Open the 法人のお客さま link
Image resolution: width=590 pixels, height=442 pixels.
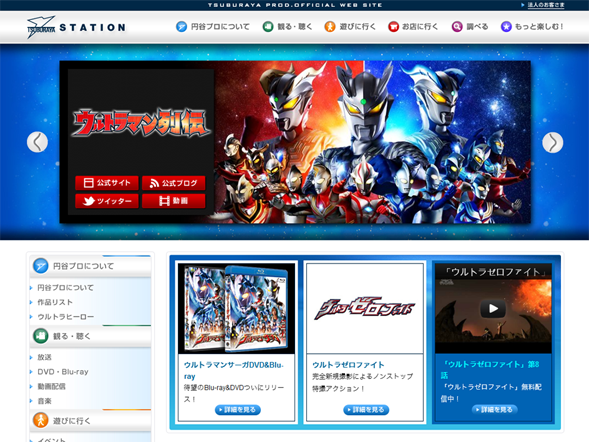coord(546,5)
